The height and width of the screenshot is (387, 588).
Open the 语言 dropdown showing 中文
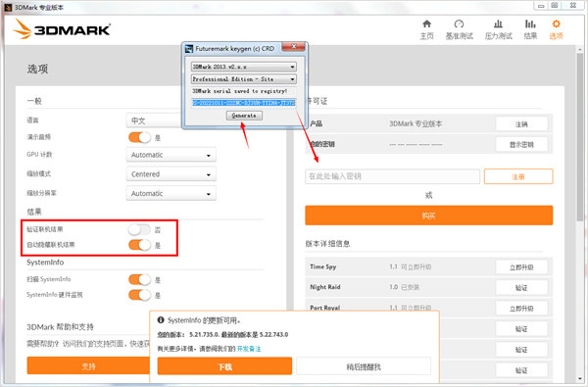coord(154,121)
